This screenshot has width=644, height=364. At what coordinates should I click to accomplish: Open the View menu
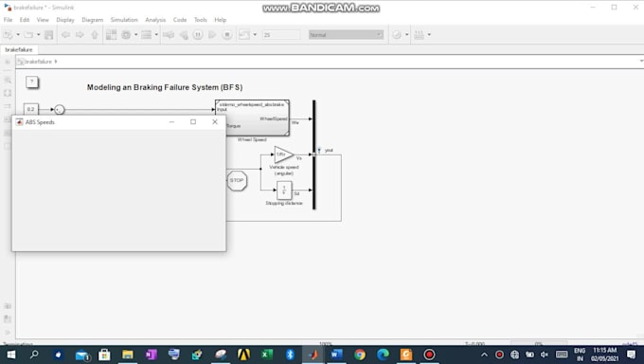click(x=43, y=20)
